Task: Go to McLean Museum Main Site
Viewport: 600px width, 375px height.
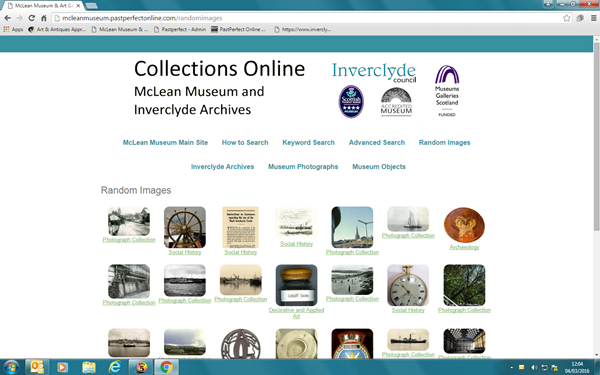Action: [165, 142]
